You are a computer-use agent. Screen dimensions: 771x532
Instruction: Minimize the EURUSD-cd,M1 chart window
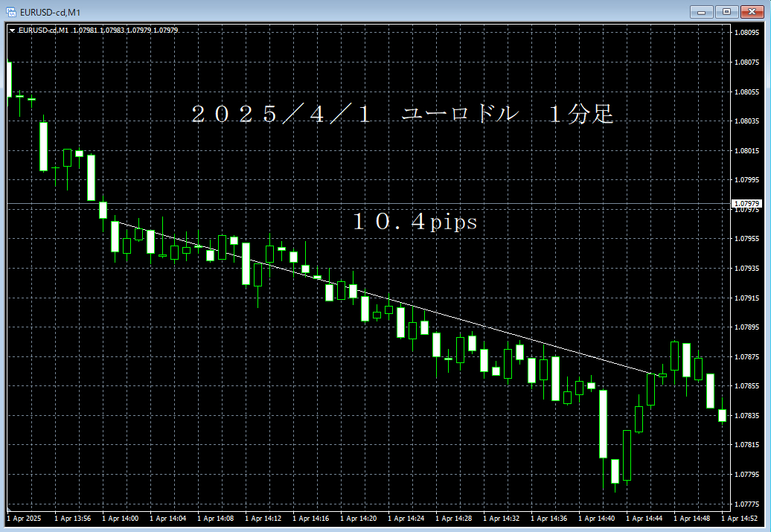701,11
